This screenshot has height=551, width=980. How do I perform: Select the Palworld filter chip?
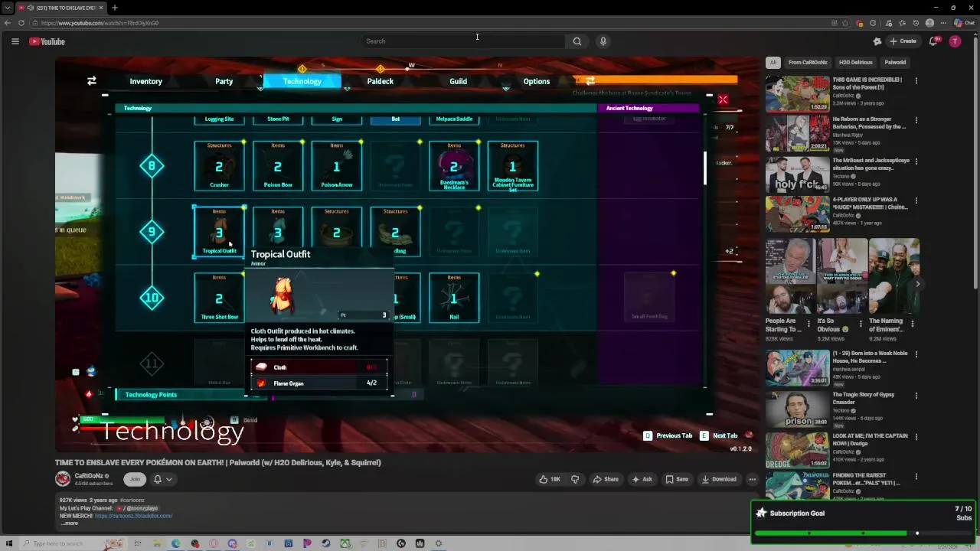click(895, 62)
